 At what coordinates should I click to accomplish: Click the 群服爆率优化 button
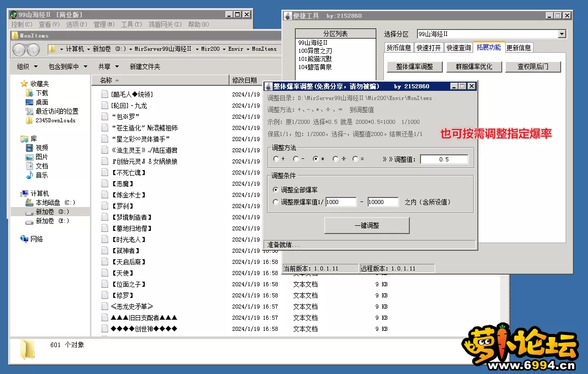(474, 66)
